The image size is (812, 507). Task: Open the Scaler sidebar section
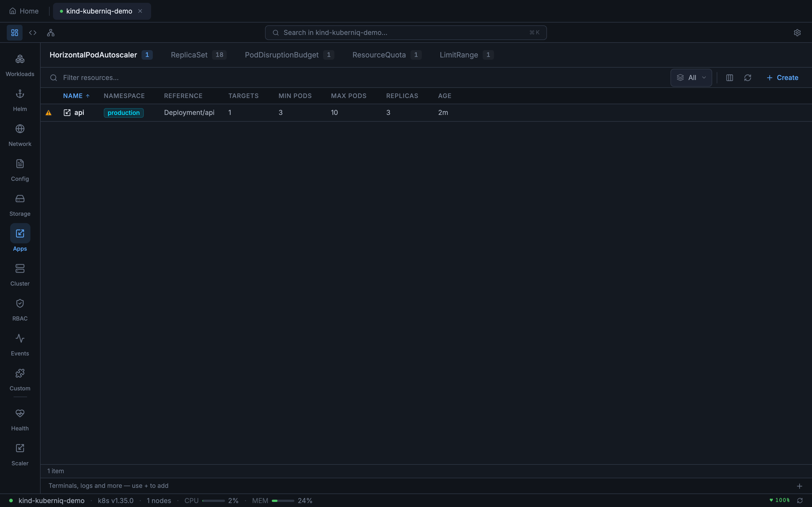point(20,454)
